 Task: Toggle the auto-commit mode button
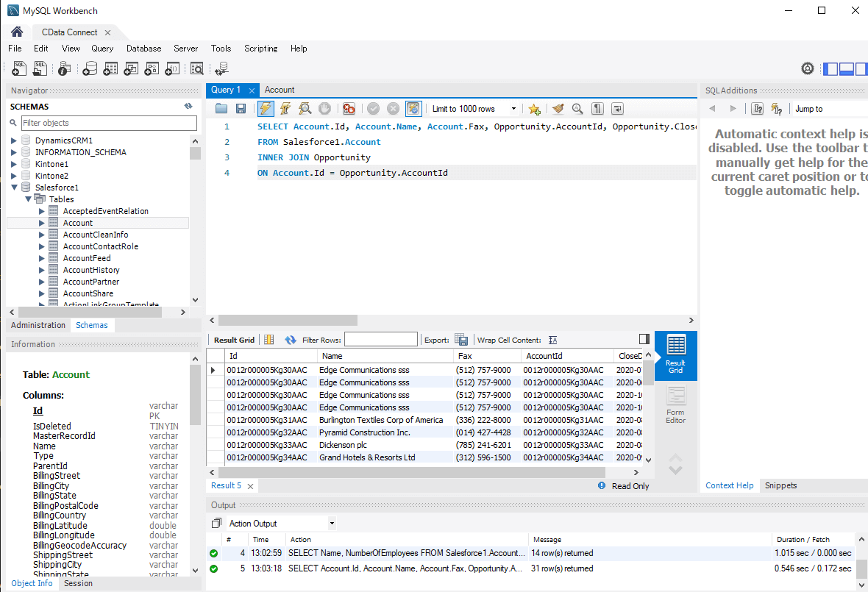coord(413,109)
